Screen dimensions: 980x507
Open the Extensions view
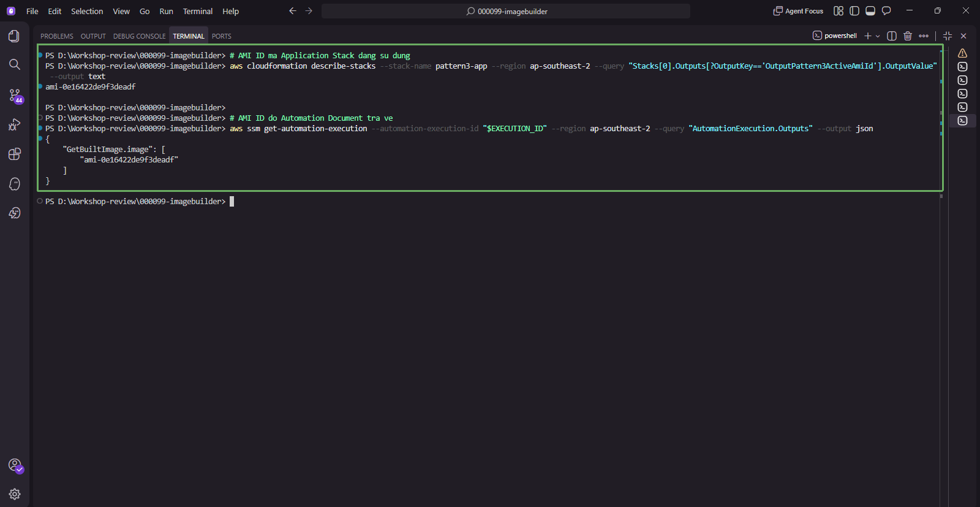[14, 154]
